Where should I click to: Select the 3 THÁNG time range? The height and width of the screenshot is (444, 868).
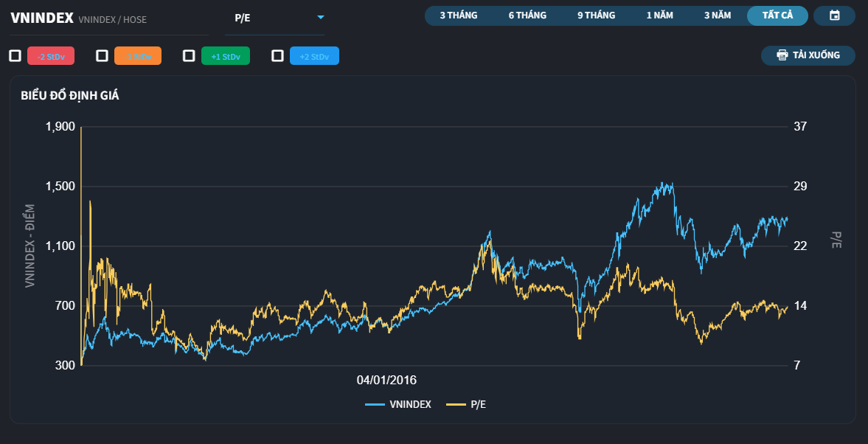click(x=459, y=15)
